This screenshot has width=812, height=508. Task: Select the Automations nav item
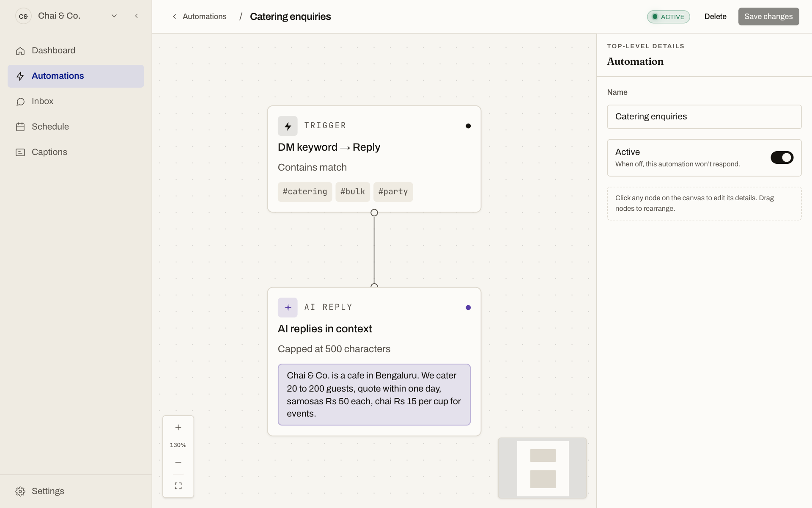click(76, 76)
